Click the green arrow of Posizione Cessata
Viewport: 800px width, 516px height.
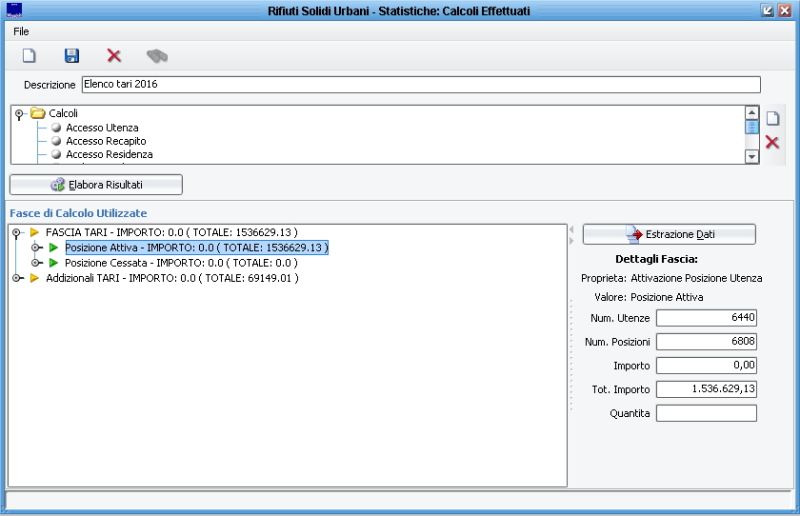(54, 263)
